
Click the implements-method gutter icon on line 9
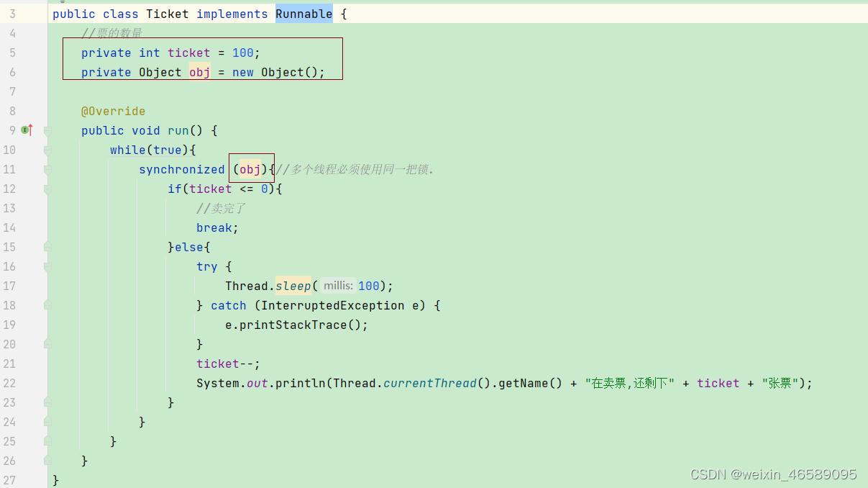tap(27, 130)
